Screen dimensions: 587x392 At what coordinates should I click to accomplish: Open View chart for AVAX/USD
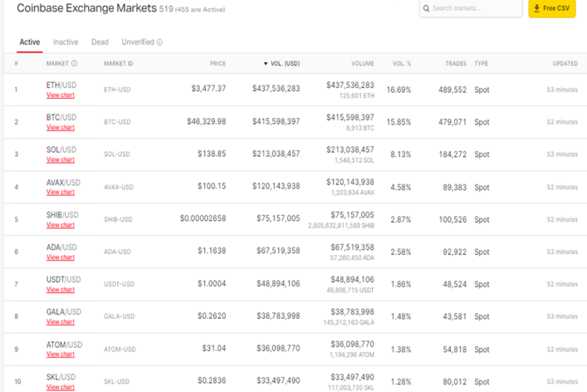(x=60, y=192)
